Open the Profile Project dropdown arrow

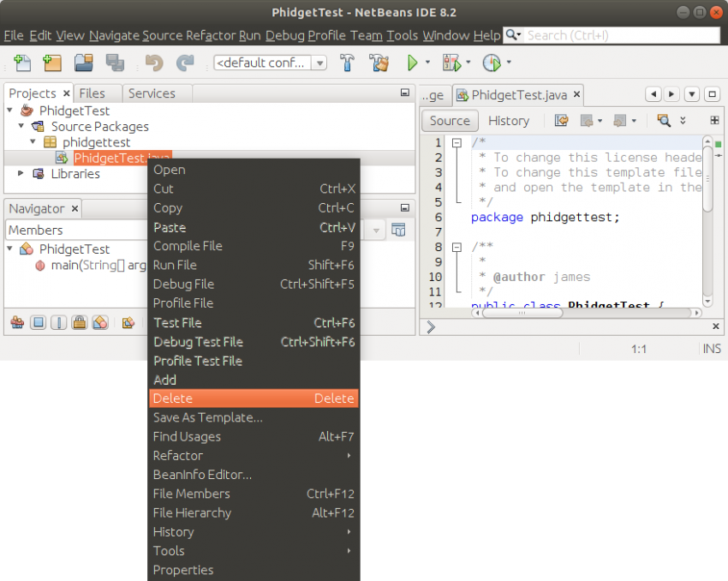(509, 62)
